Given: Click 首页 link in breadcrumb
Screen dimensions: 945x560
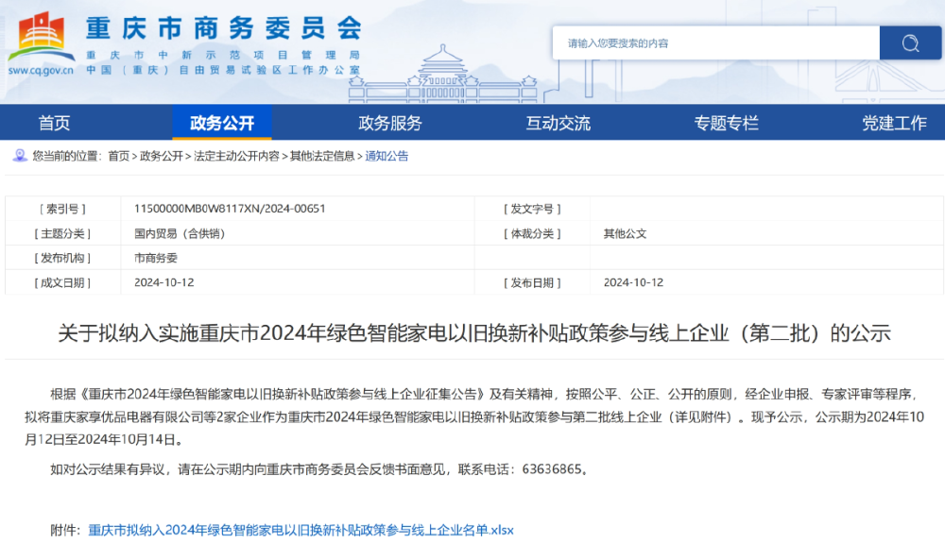Looking at the screenshot, I should pos(118,156).
